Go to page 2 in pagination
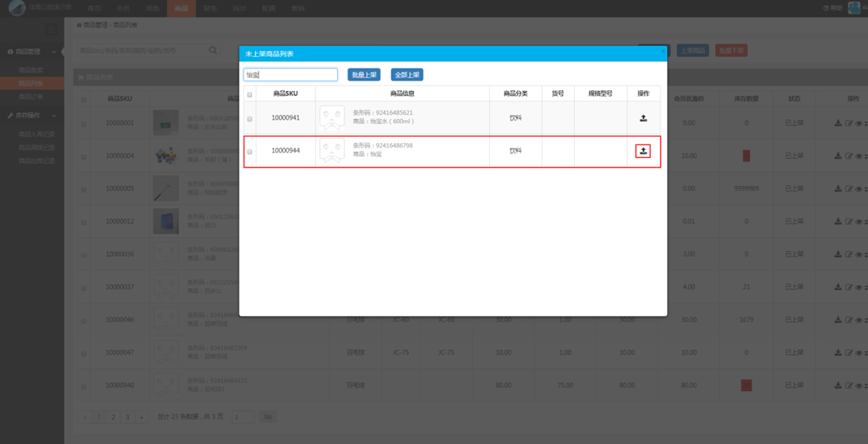 pyautogui.click(x=113, y=417)
